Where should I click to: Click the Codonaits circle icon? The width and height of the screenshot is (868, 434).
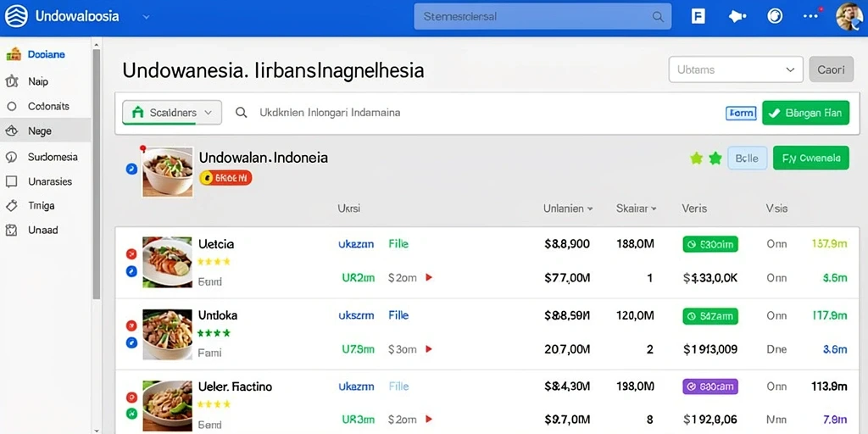12,106
